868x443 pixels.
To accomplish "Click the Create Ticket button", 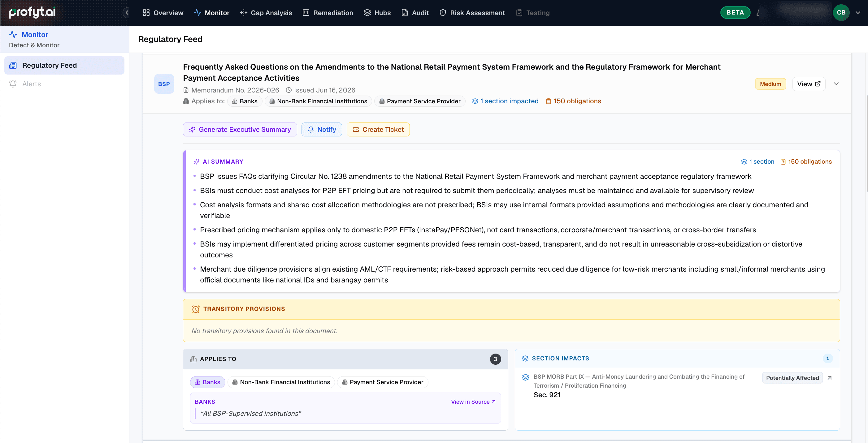I will tap(378, 130).
